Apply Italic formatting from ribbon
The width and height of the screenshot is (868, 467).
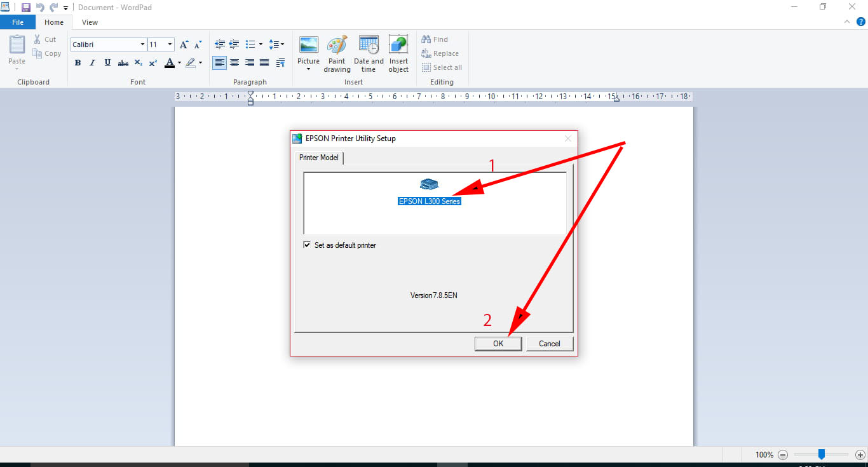92,63
